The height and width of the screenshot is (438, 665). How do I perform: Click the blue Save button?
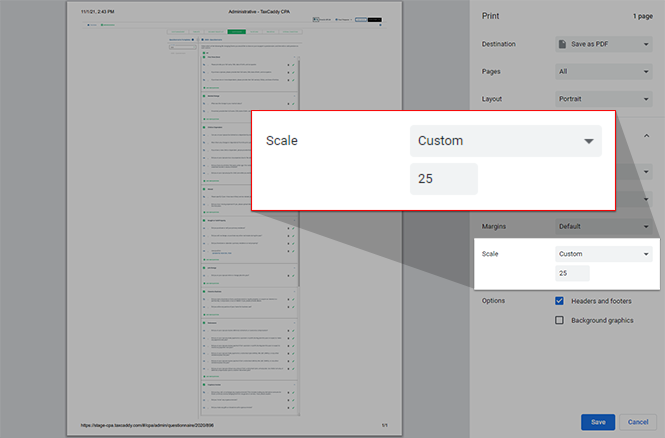[598, 422]
